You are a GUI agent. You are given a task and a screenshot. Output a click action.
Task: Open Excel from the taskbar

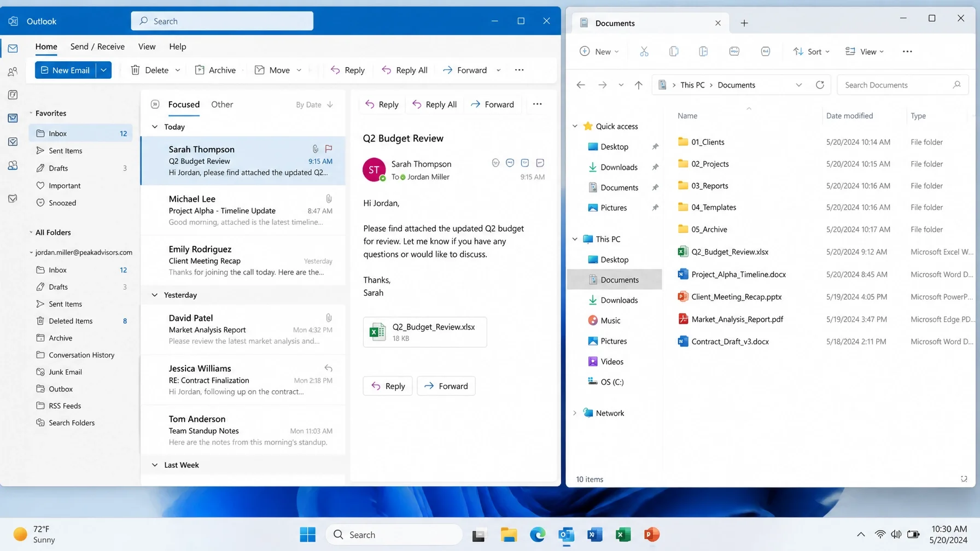pyautogui.click(x=623, y=535)
